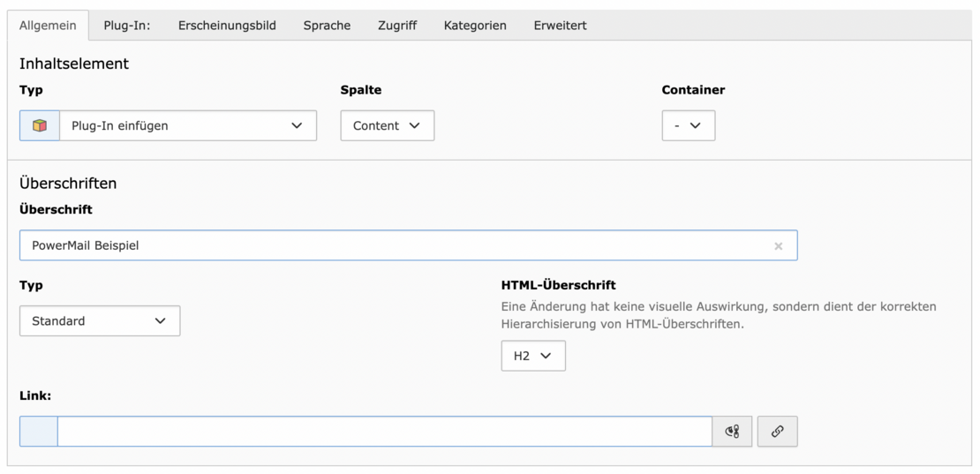Click the HTML-Überschrift field label

tap(558, 285)
